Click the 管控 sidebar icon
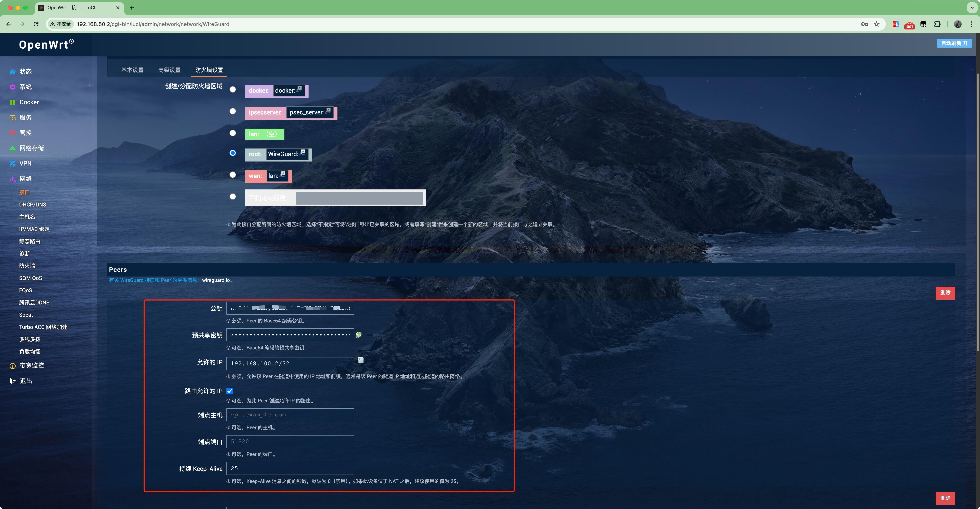 point(13,133)
